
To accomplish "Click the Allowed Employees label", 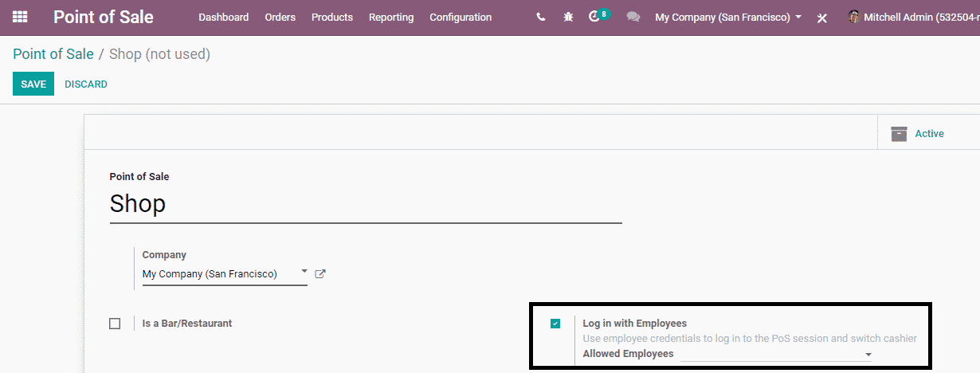I will pyautogui.click(x=628, y=354).
